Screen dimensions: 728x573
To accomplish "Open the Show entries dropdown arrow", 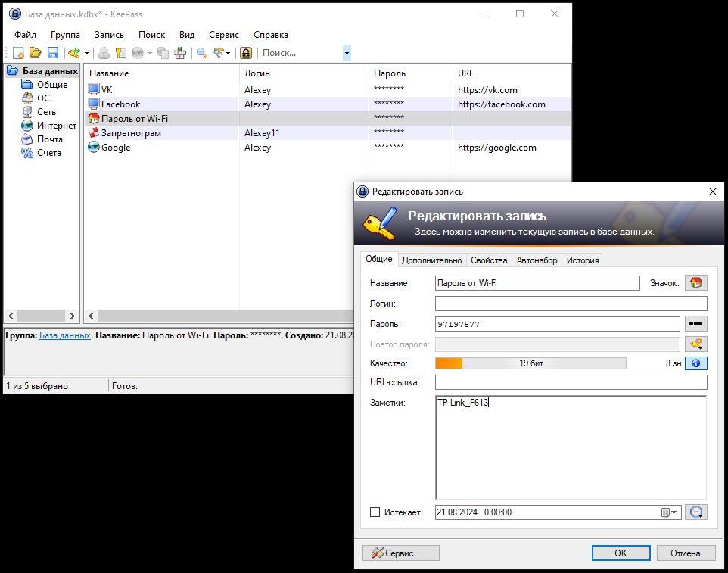I will 228,54.
